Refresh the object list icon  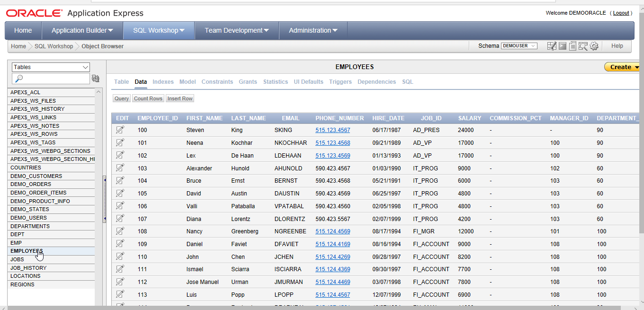pos(95,79)
